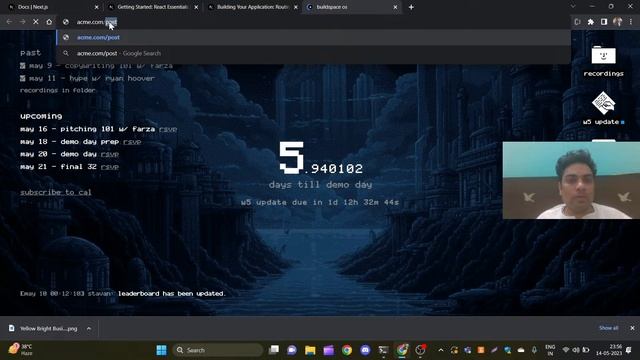Screen dimensions: 640x360
Task: Close the buildspace os tab
Action: click(395, 7)
